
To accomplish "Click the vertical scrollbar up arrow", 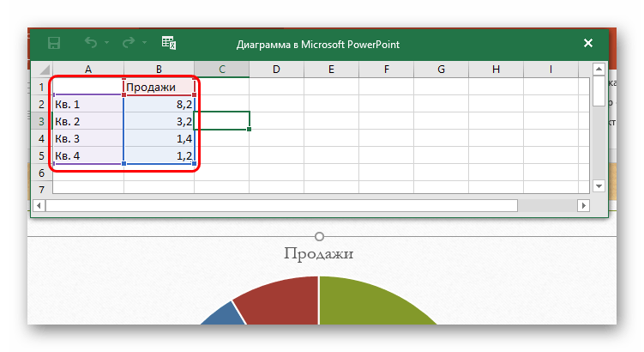I will pyautogui.click(x=599, y=69).
